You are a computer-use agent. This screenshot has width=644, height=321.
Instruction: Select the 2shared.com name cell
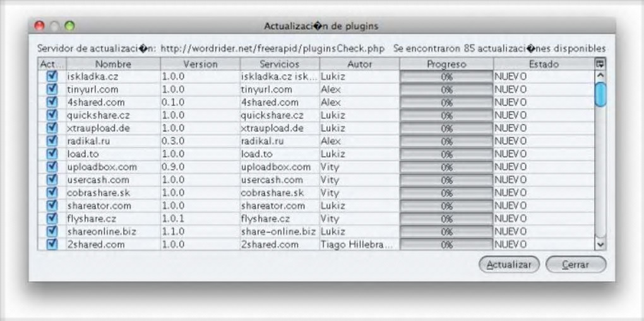click(x=114, y=244)
